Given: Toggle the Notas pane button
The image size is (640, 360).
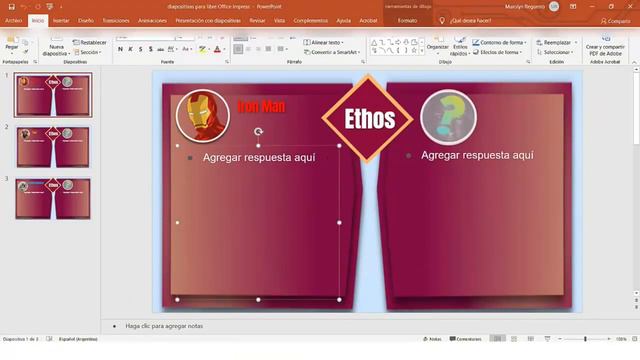Looking at the screenshot, I should pyautogui.click(x=432, y=339).
